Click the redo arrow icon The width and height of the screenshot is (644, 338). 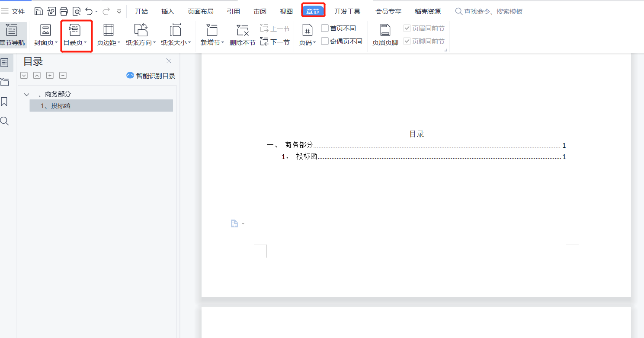coord(106,11)
